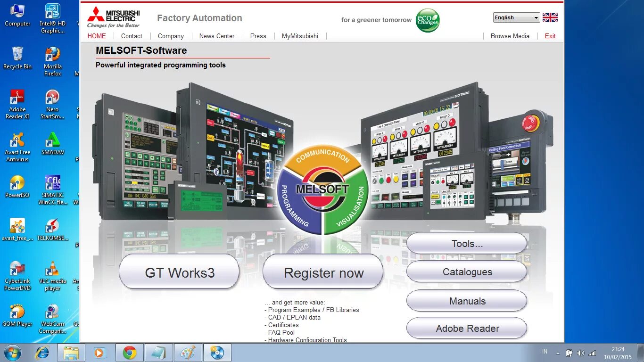The height and width of the screenshot is (362, 644).
Task: Click the volume speaker tray icon
Action: [580, 353]
